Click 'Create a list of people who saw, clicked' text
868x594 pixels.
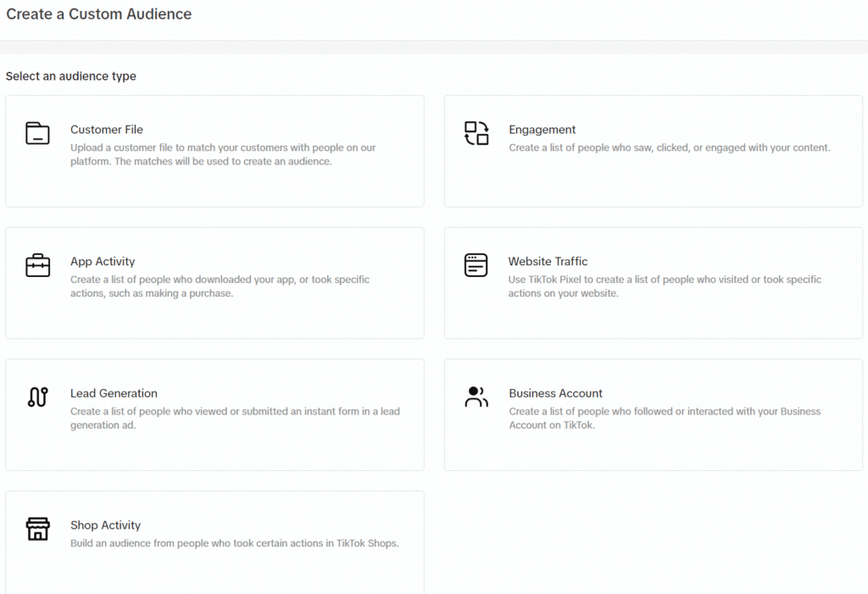click(670, 147)
